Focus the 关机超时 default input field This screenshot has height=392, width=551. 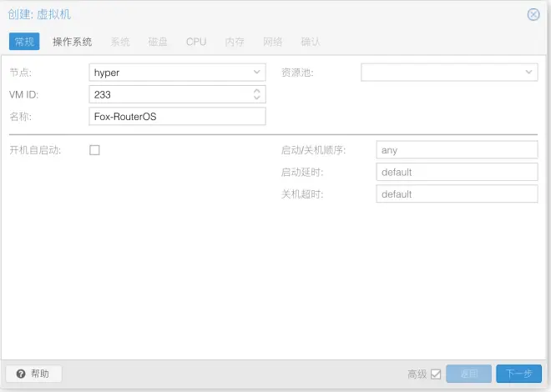click(x=457, y=194)
